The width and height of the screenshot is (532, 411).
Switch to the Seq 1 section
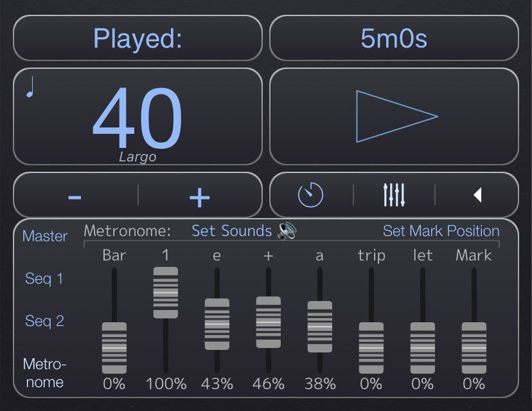[x=44, y=279]
